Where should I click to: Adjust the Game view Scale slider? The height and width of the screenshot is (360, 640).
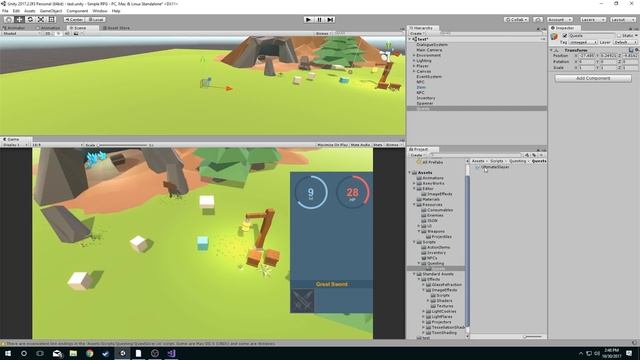[x=122, y=145]
